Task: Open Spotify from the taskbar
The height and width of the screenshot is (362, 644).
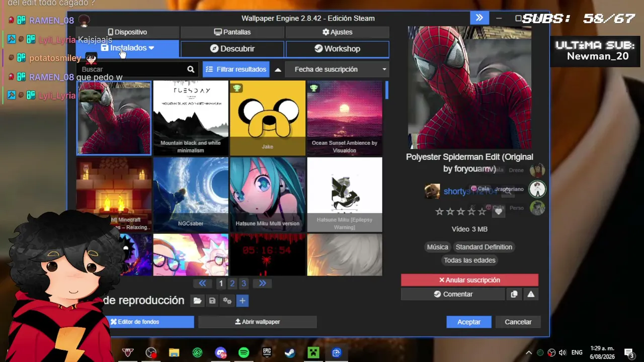Action: [x=244, y=353]
